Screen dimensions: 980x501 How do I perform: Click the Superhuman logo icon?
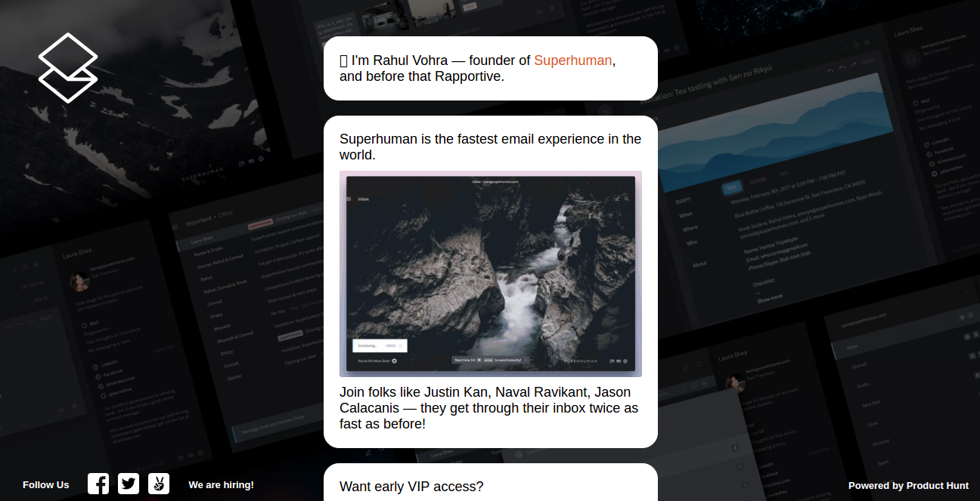[68, 68]
